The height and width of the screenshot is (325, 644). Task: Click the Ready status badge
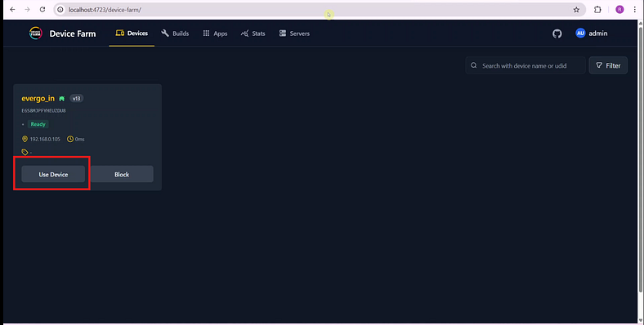tap(38, 124)
